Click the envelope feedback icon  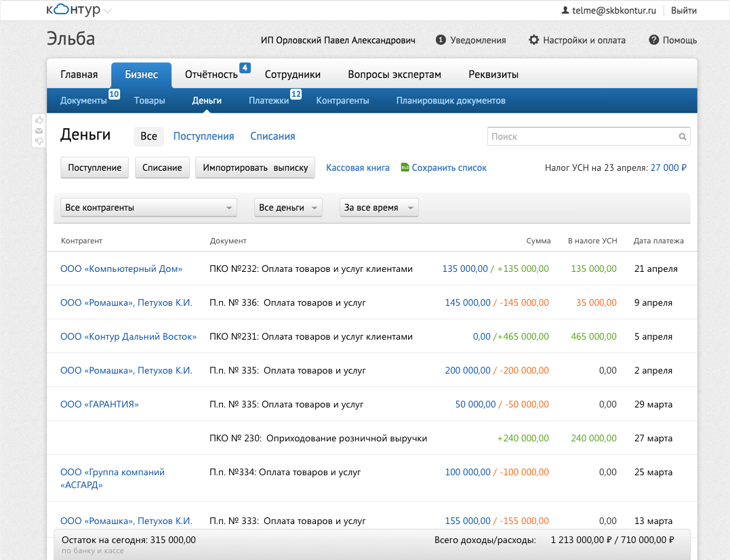coord(39,131)
